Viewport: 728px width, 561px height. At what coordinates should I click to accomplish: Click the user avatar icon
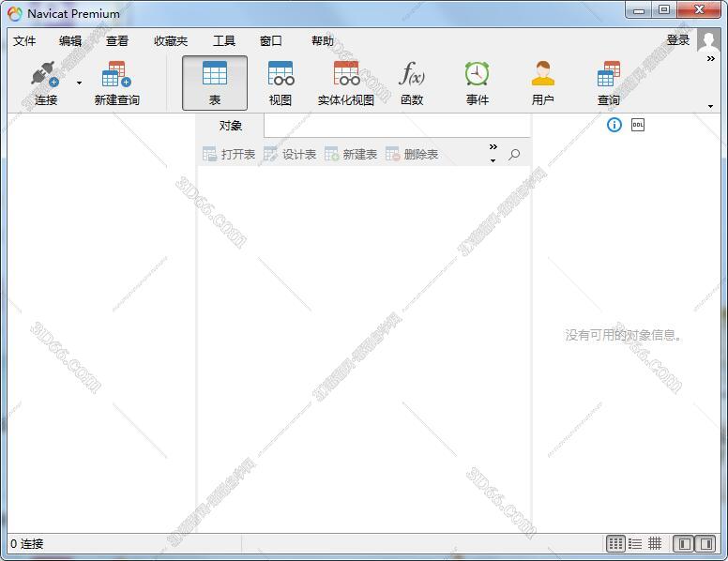(708, 41)
